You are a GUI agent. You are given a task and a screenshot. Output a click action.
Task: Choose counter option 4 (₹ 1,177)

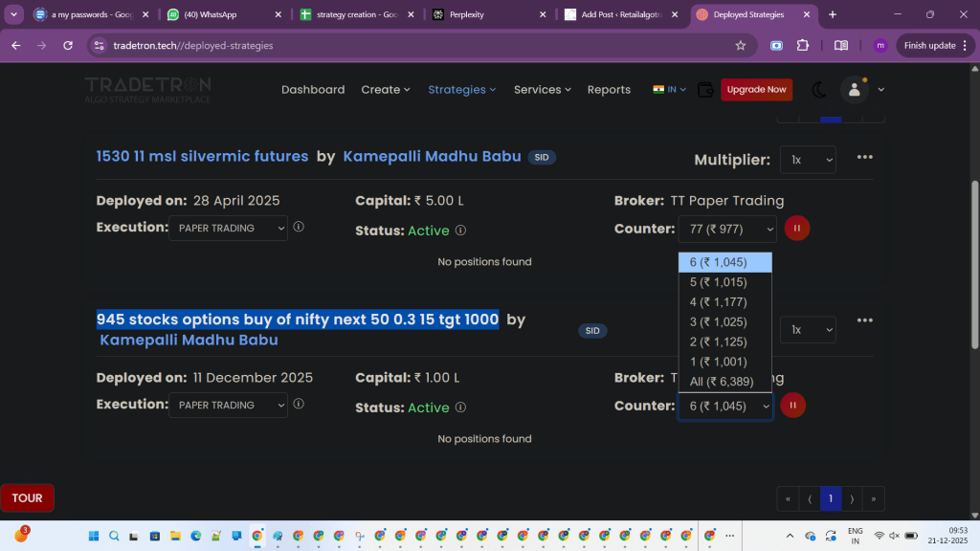coord(718,302)
